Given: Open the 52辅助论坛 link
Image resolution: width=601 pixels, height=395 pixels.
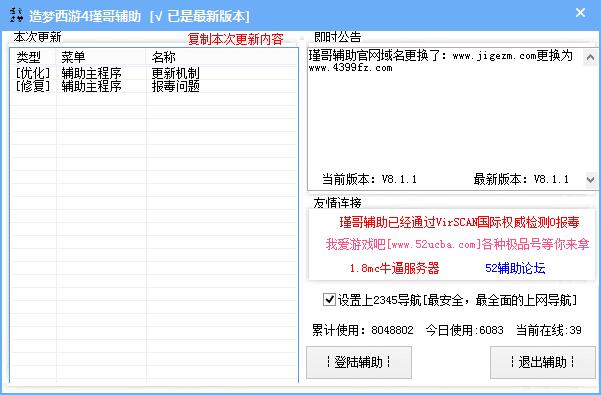Looking at the screenshot, I should coord(515,268).
